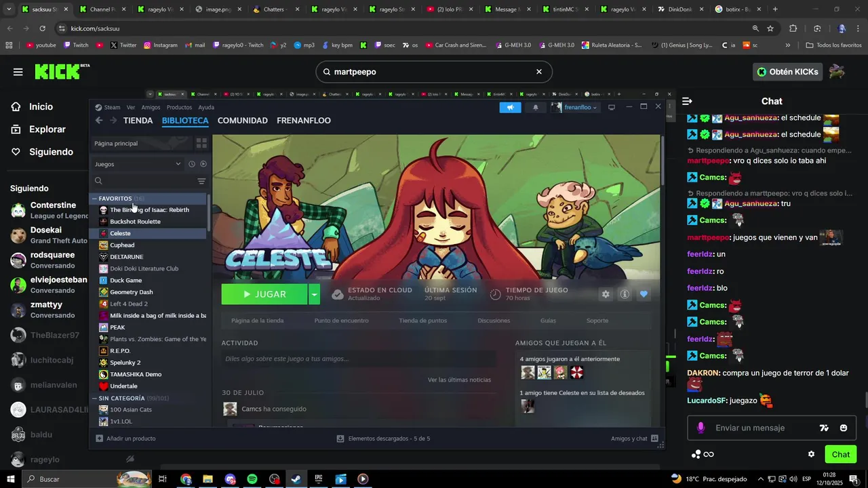Viewport: 868px width, 488px height.
Task: Toggle Celeste favorite heart
Action: (644, 294)
